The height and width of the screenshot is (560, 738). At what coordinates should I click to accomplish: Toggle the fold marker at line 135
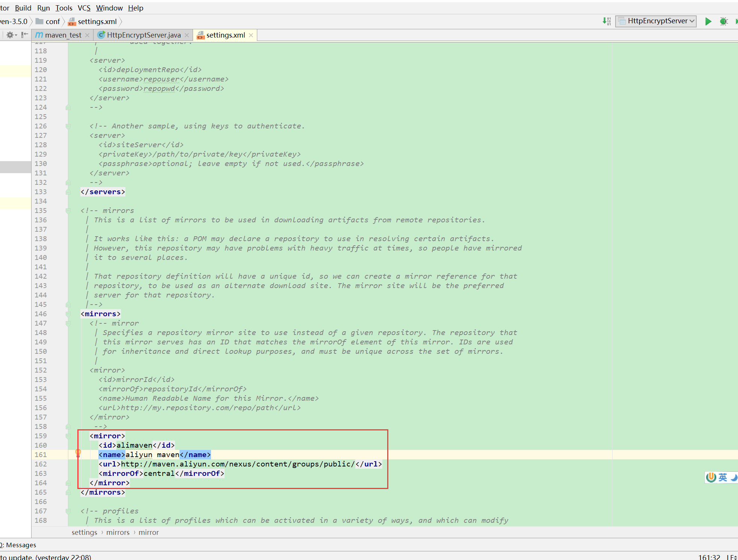[x=68, y=211]
